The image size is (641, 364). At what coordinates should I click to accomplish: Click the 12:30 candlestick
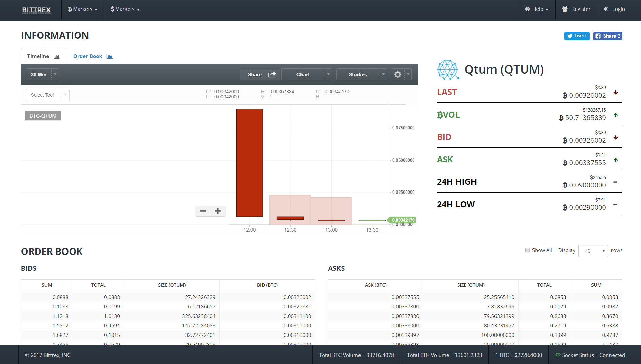tap(290, 218)
